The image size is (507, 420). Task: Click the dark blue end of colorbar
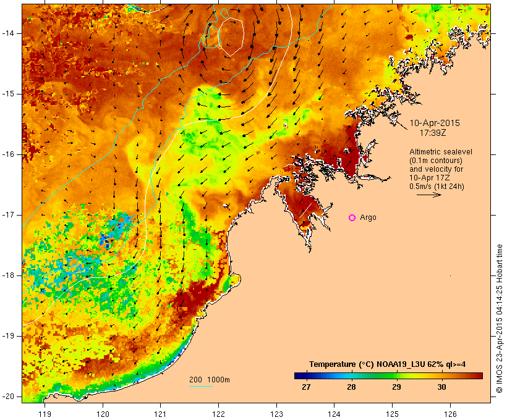tap(299, 376)
